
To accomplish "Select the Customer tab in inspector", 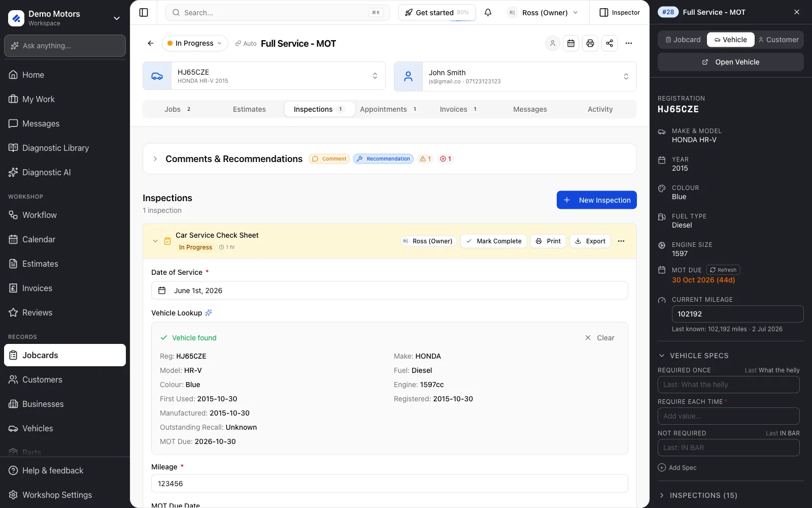I will (779, 40).
